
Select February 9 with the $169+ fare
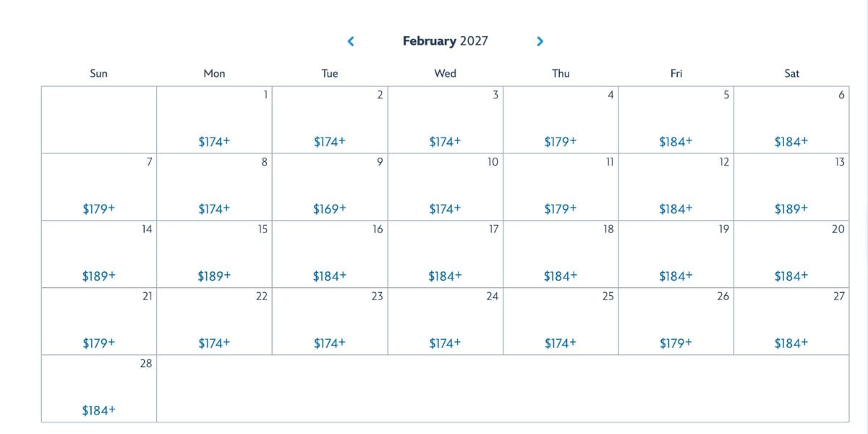pos(329,208)
